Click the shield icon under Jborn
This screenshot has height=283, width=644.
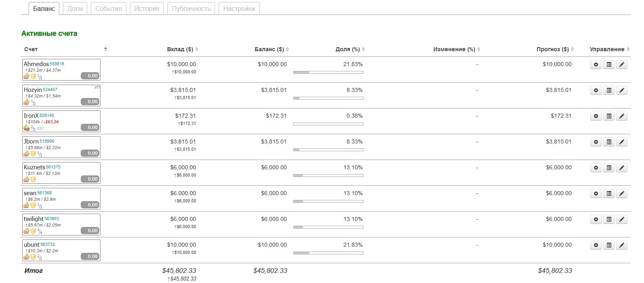[x=33, y=154]
